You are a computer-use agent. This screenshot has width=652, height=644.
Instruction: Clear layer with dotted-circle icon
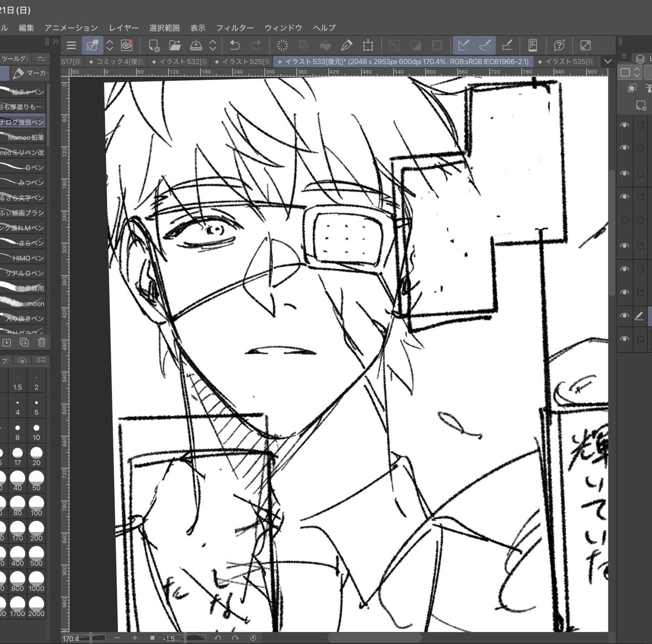click(283, 46)
